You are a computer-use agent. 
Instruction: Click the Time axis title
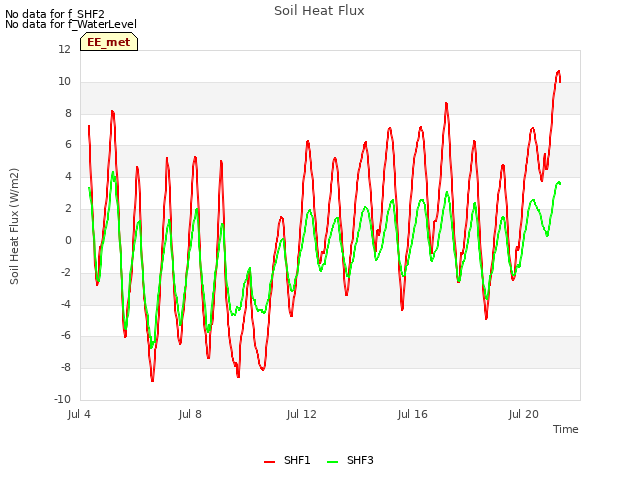pos(566,429)
